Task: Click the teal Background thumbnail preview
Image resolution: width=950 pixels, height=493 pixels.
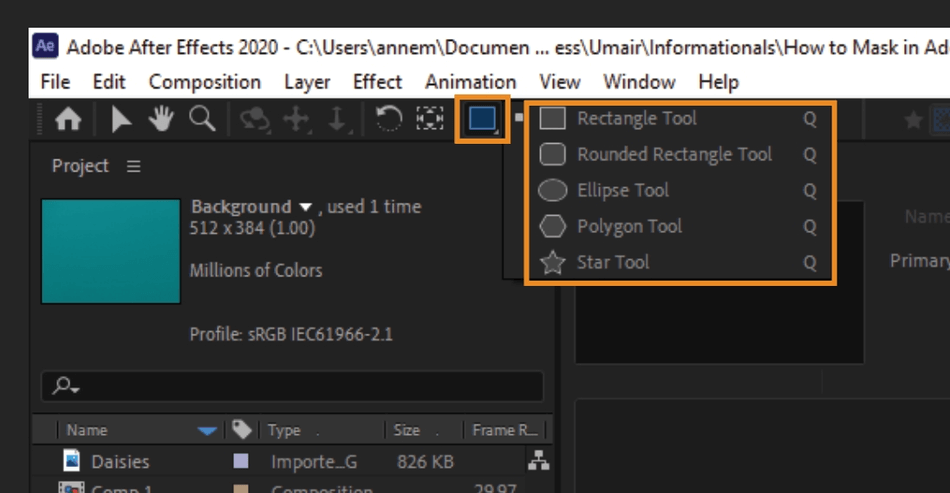Action: click(x=111, y=251)
